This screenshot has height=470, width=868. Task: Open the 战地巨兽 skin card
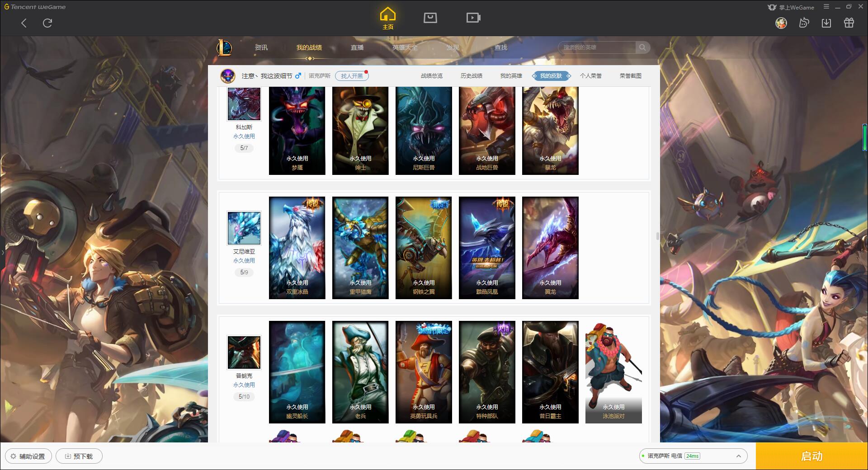pos(487,131)
